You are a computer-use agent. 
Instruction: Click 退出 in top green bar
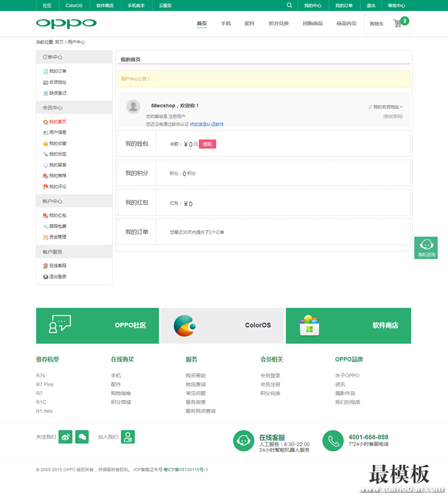coord(371,5)
